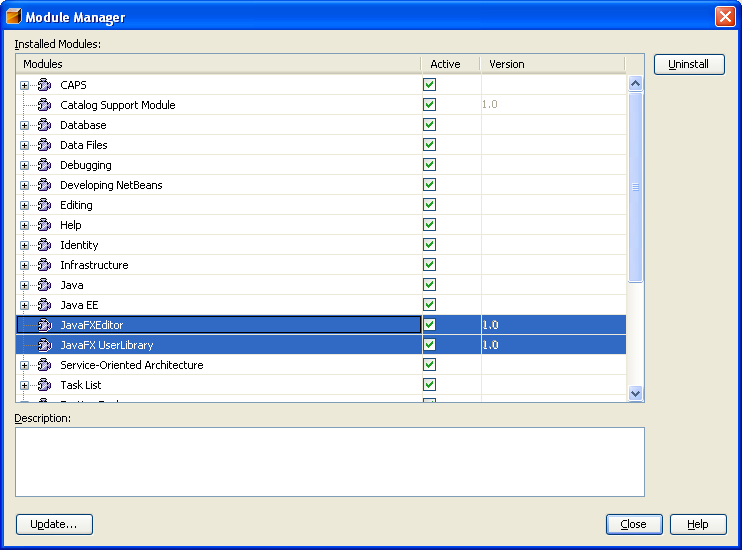
Task: Click the Service-Oriented Architecture module icon
Action: (44, 365)
